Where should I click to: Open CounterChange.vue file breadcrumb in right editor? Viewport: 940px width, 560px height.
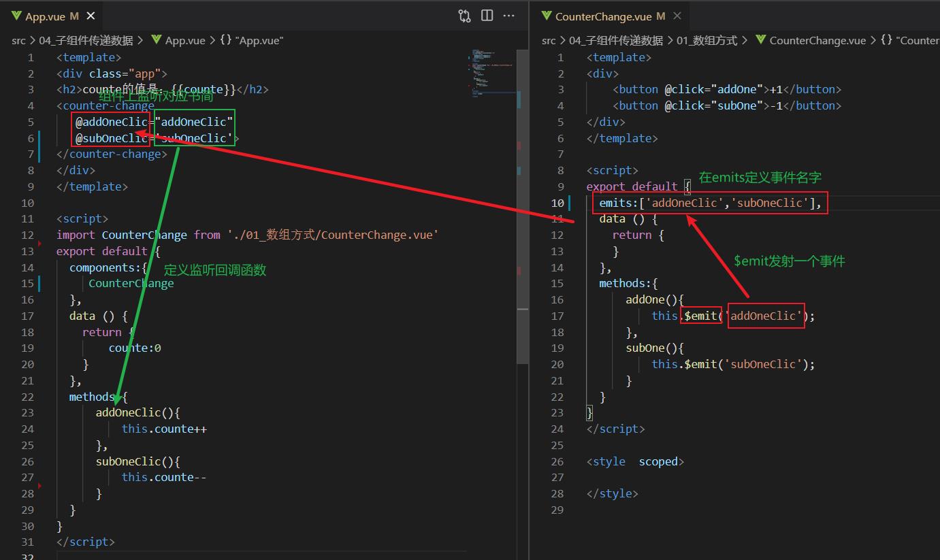point(811,40)
